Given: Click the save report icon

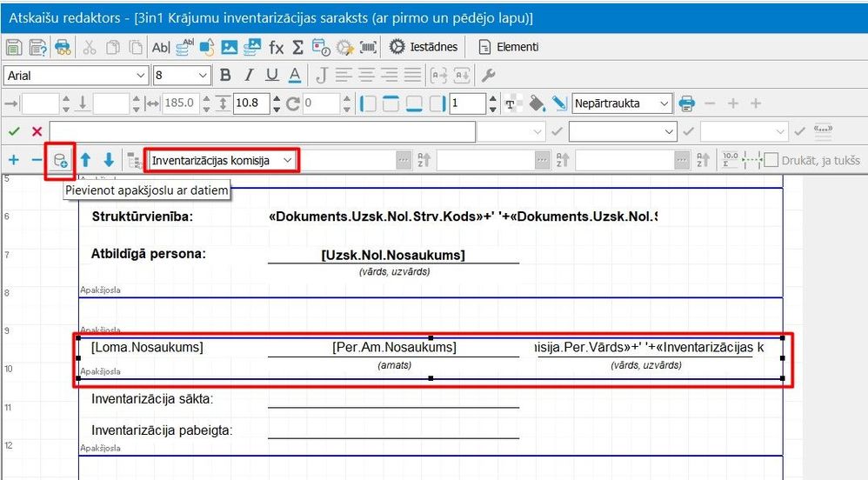Looking at the screenshot, I should [13, 47].
